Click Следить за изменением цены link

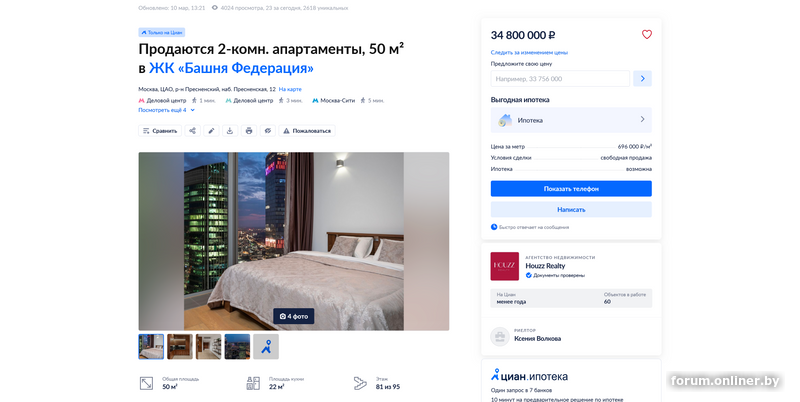(529, 53)
